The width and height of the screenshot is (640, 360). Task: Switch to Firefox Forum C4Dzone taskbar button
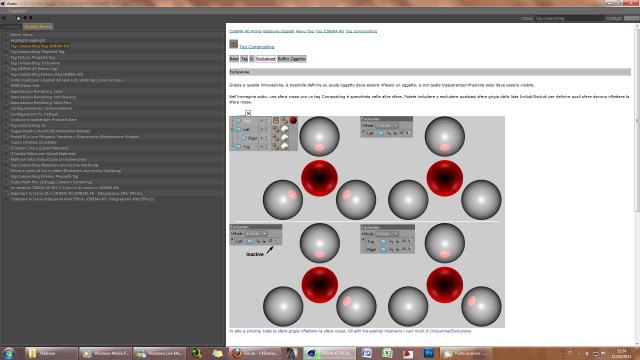pyautogui.click(x=255, y=353)
